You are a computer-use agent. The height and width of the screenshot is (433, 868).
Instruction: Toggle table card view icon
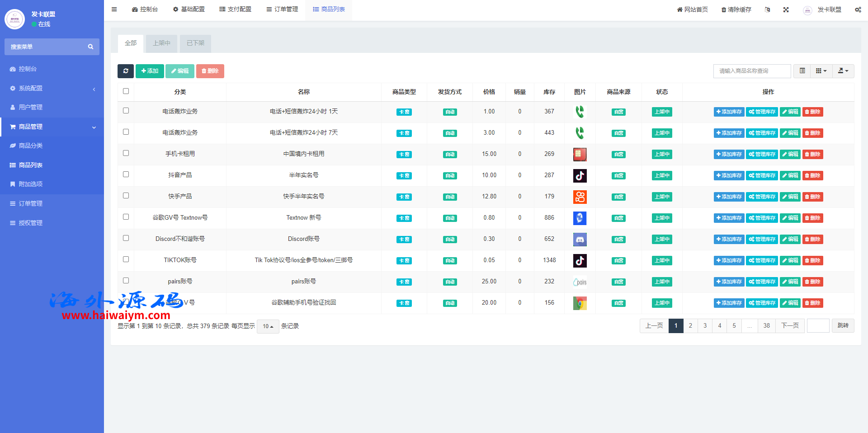(x=802, y=71)
